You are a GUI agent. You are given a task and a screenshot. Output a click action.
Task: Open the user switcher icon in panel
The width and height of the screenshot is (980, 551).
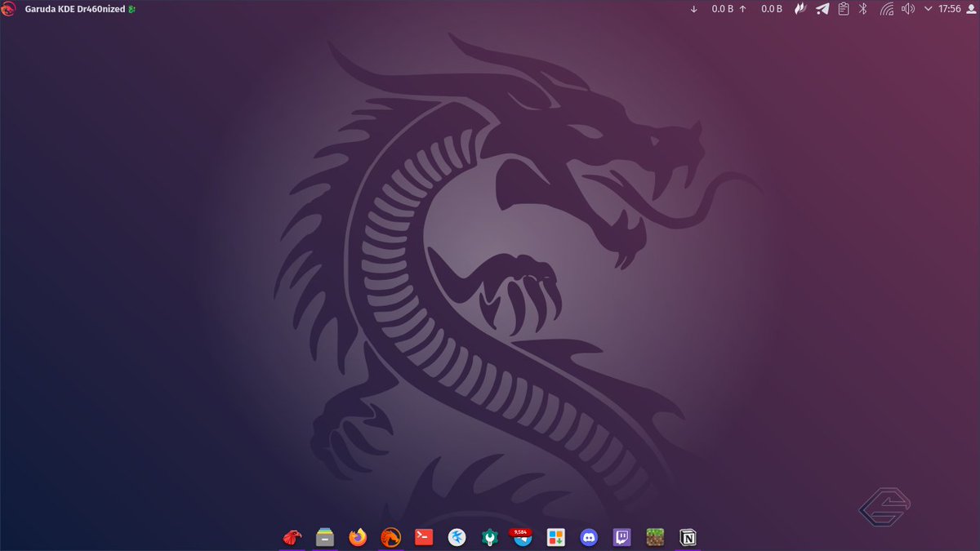pyautogui.click(x=972, y=9)
